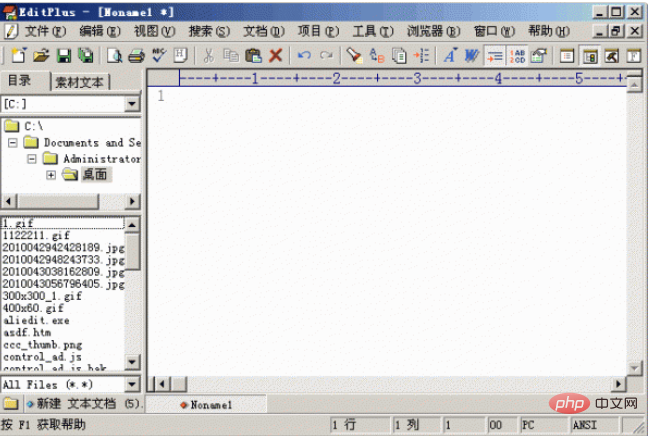This screenshot has height=436, width=648.
Task: Toggle Line Numbers with the 1AB 2CD icon
Action: (x=517, y=56)
